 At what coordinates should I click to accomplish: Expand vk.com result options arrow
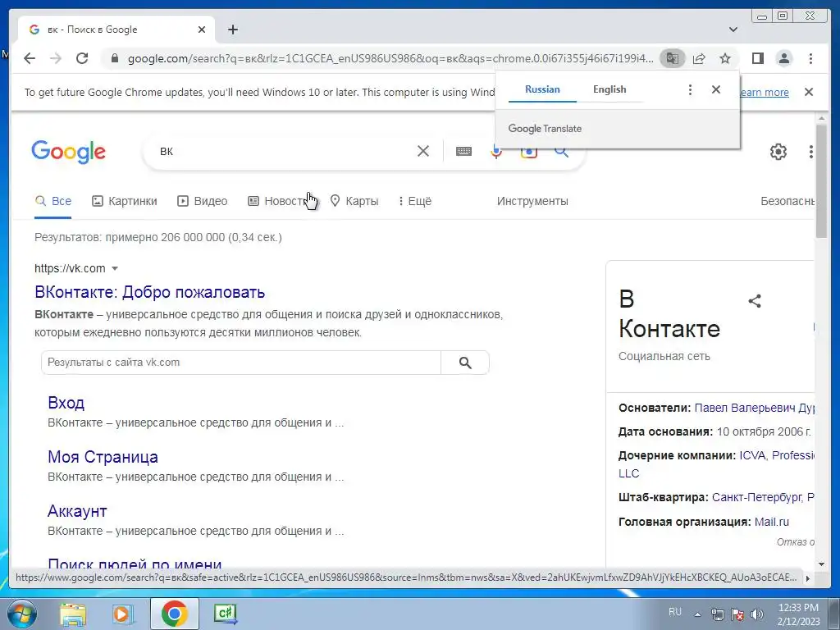coord(115,268)
